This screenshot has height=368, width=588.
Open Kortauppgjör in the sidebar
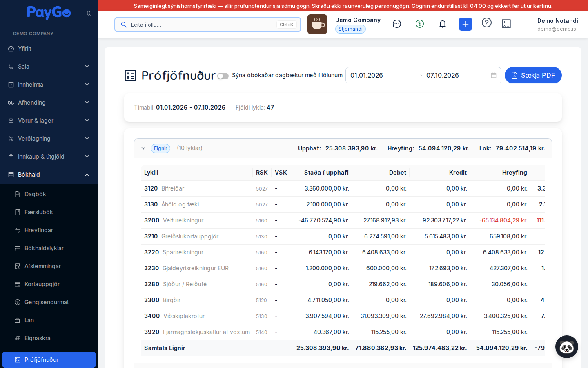pyautogui.click(x=49, y=284)
